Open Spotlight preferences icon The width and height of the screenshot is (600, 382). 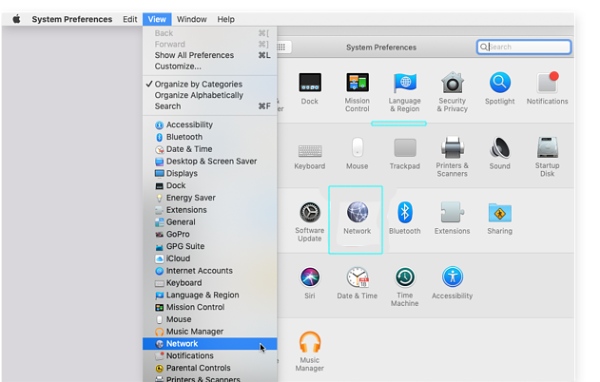[500, 83]
